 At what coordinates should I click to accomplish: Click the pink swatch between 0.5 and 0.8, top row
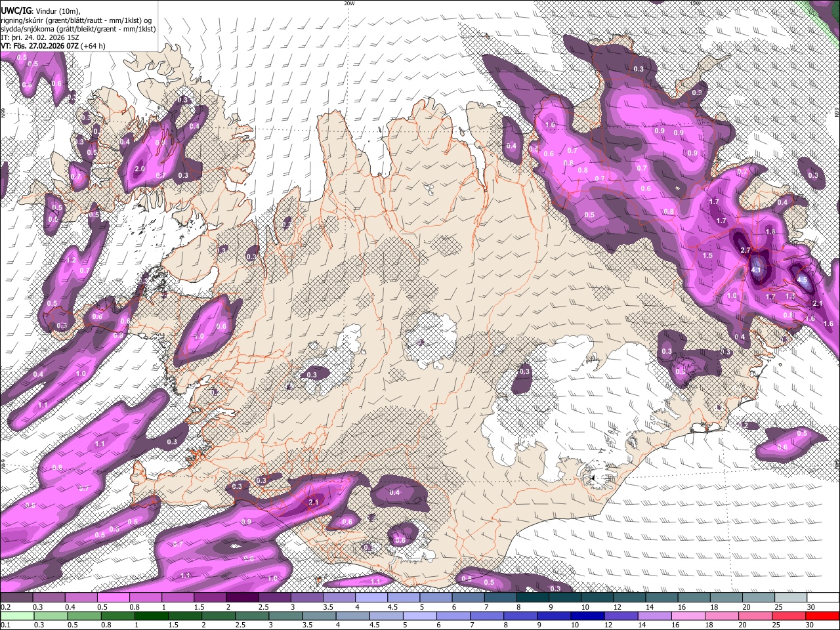tap(113, 598)
